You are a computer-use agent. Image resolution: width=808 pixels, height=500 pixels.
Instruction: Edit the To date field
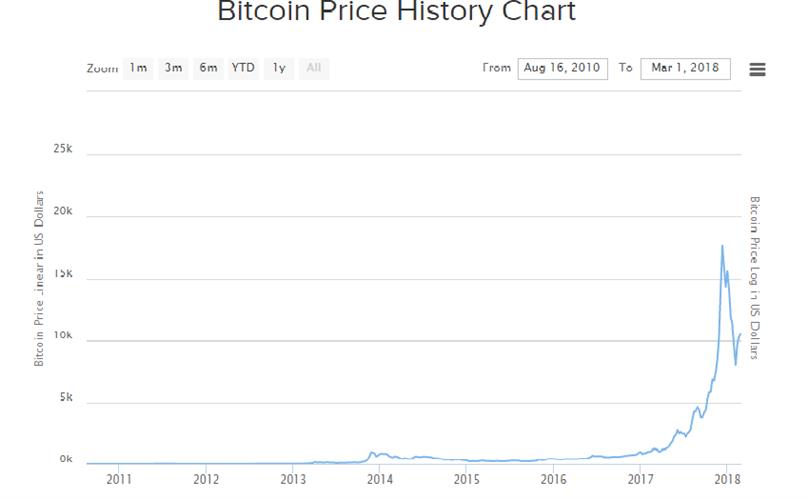(685, 68)
